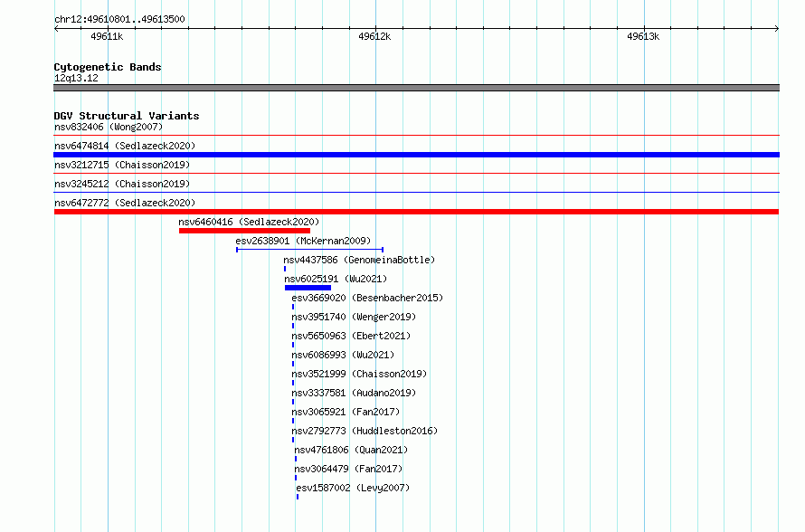Select the nsv4437586 (GenomeinaBottle) label

coord(359,260)
